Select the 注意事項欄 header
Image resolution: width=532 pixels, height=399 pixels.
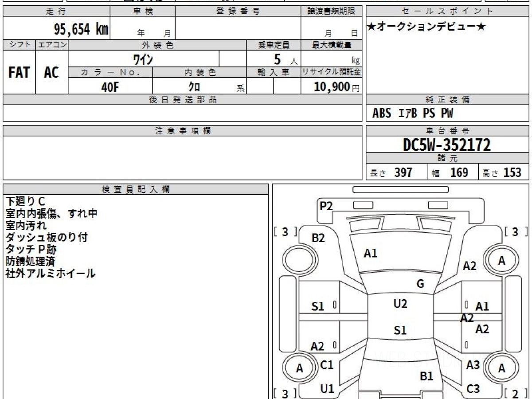coord(182,131)
